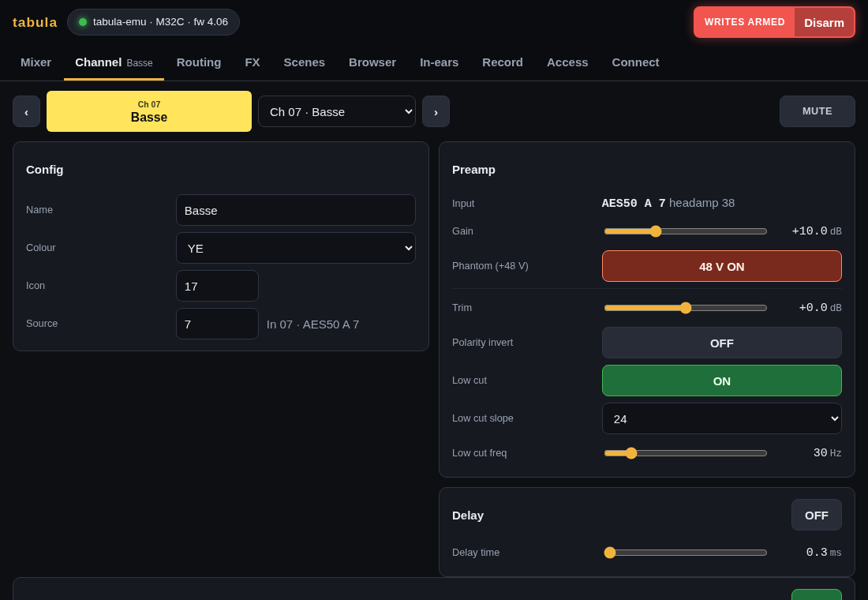
Task: Toggle the 48 V ON phantom power
Action: 721,266
